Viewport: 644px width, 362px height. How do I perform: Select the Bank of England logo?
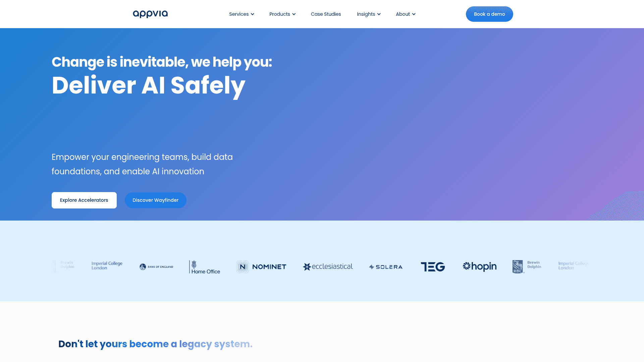[156, 266]
